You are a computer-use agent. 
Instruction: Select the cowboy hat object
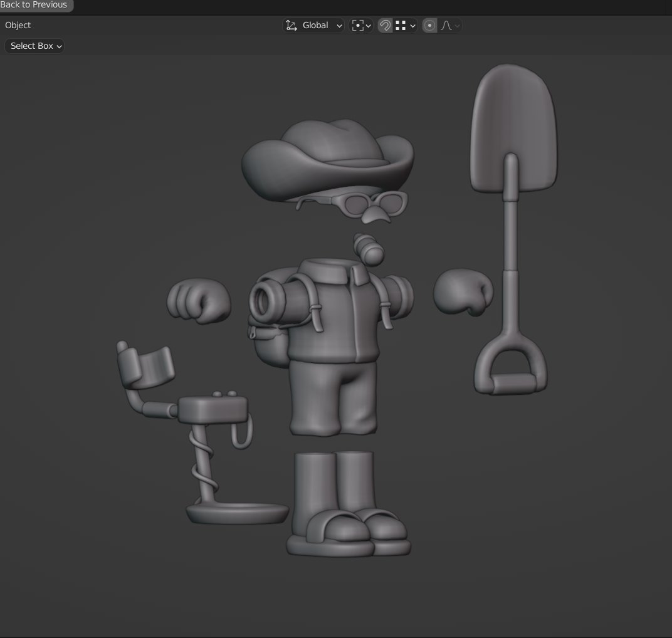pos(328,160)
